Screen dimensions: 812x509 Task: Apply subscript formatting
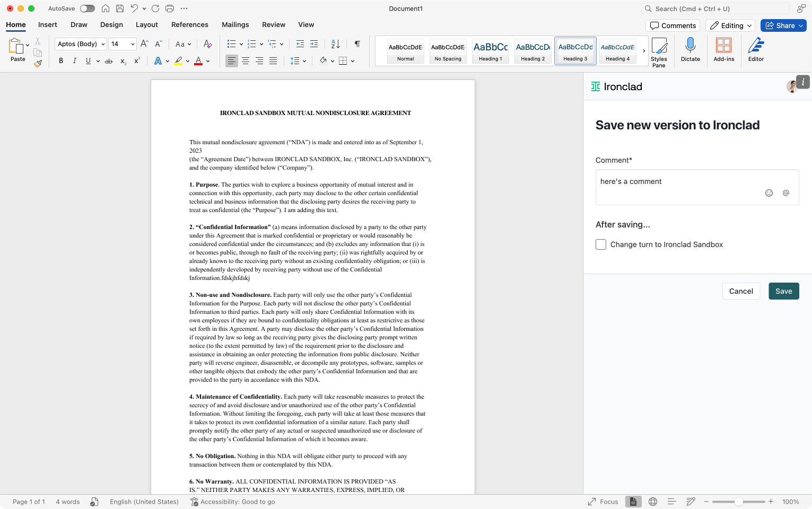[x=123, y=62]
